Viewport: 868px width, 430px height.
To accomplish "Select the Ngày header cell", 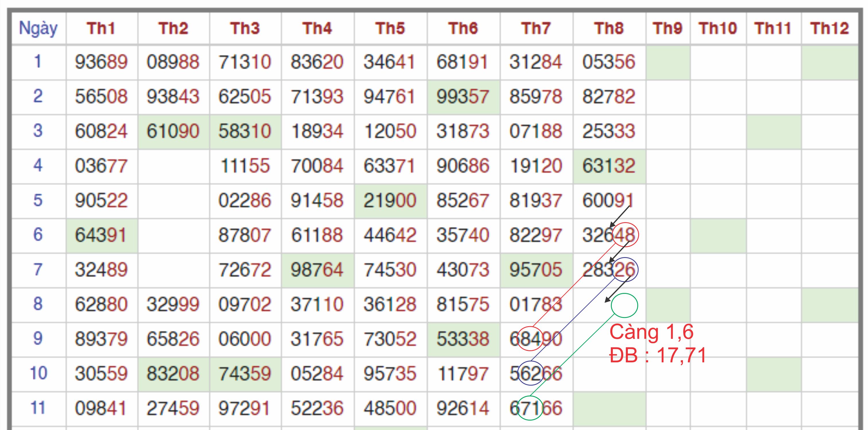I will click(38, 28).
